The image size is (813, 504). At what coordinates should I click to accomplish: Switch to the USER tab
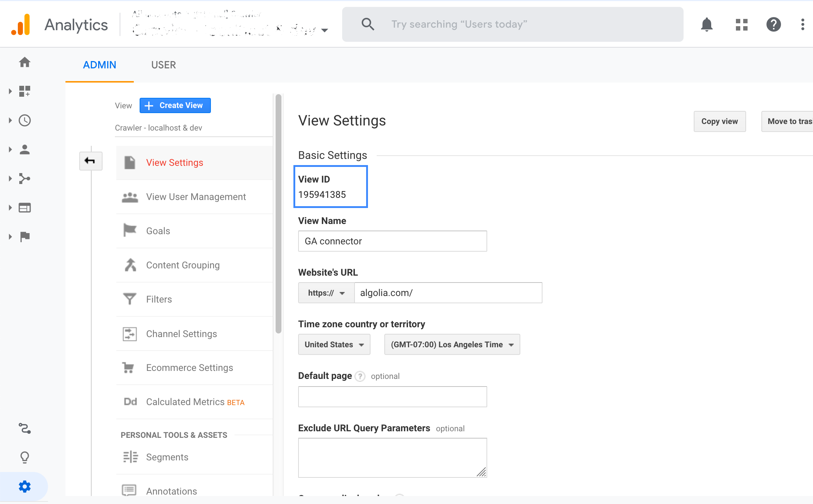[x=163, y=64]
